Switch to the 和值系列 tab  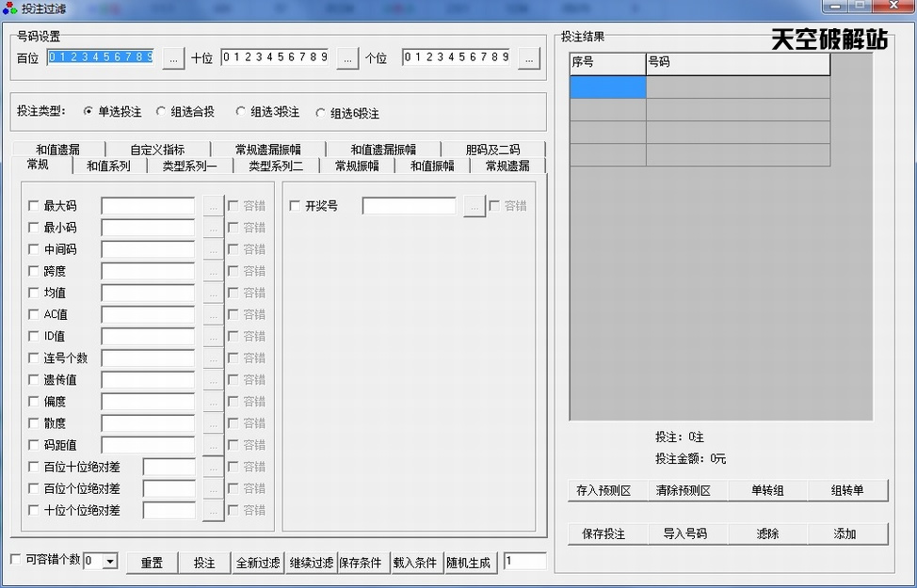(x=108, y=166)
